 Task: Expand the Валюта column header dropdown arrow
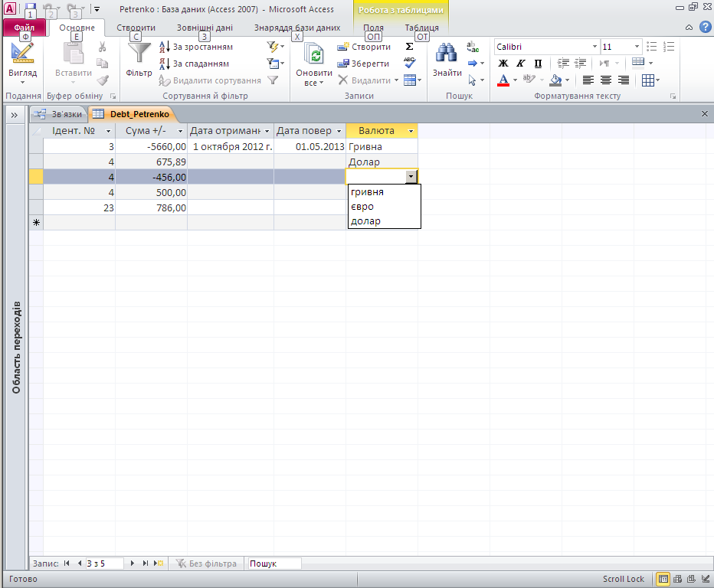click(412, 131)
